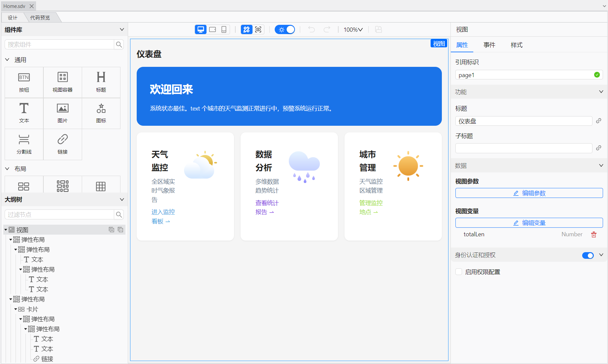Switch to tablet device preview
The height and width of the screenshot is (364, 608).
[x=212, y=29]
